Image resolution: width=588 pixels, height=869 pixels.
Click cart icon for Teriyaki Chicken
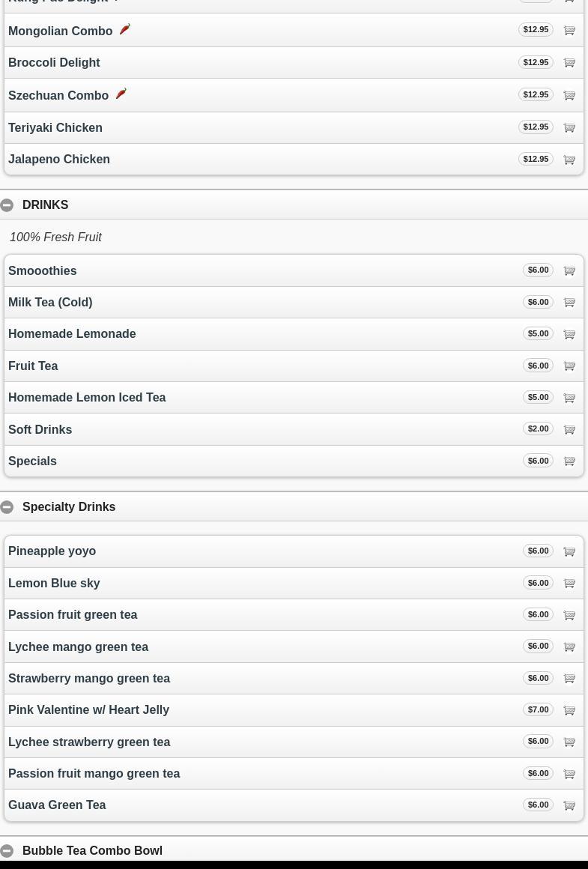pyautogui.click(x=569, y=127)
